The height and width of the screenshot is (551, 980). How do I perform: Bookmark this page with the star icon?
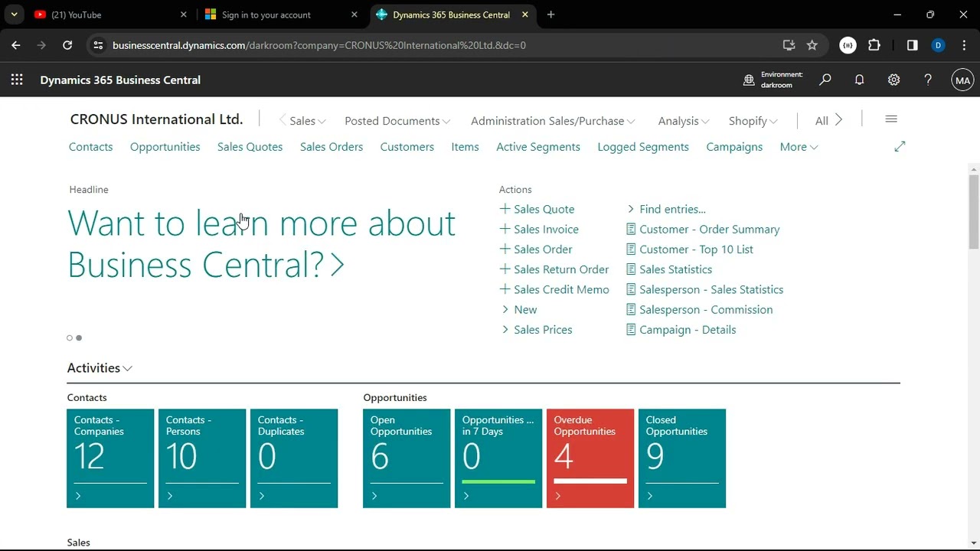[812, 45]
